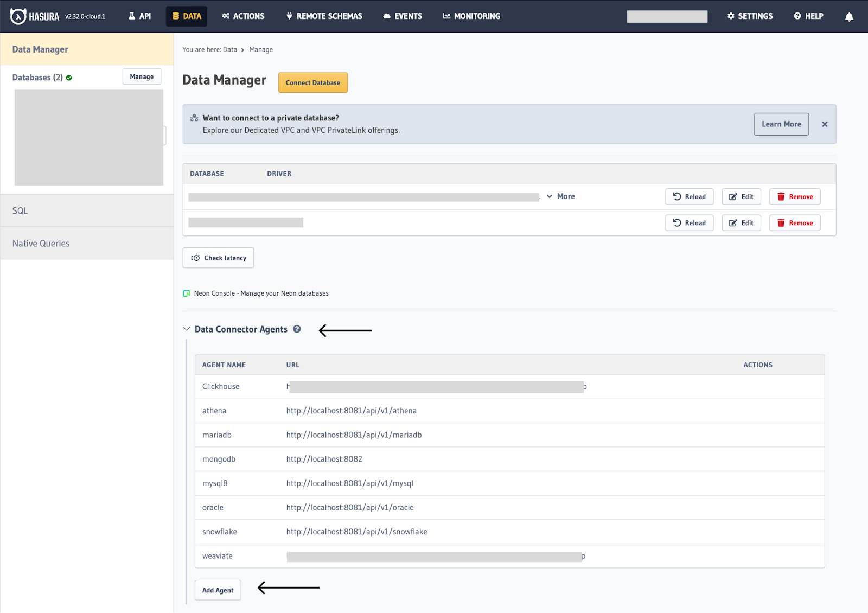Viewport: 868px width, 613px height.
Task: Open the notifications bell icon
Action: click(849, 17)
